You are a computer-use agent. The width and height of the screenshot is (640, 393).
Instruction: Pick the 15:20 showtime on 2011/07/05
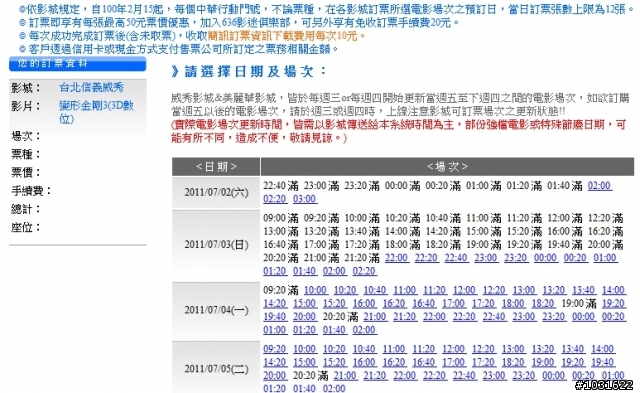click(334, 362)
